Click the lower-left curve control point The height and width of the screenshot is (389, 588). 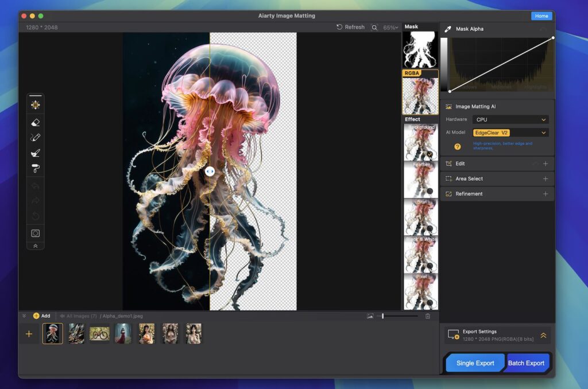click(x=450, y=91)
